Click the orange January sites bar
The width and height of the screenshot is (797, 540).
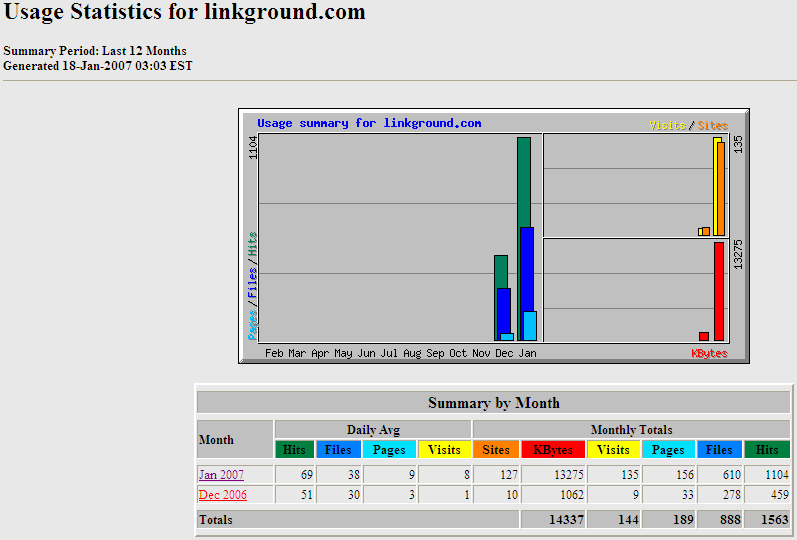719,188
